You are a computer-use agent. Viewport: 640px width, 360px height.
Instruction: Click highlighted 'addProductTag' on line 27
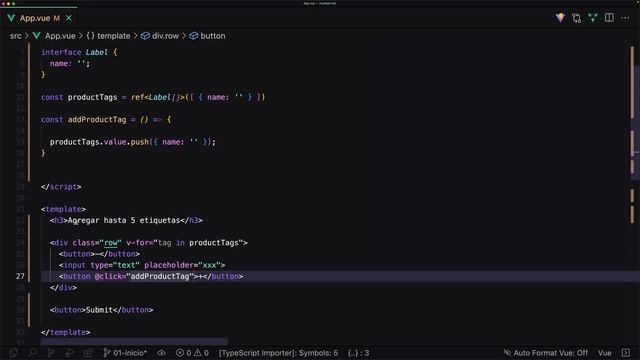(x=160, y=276)
